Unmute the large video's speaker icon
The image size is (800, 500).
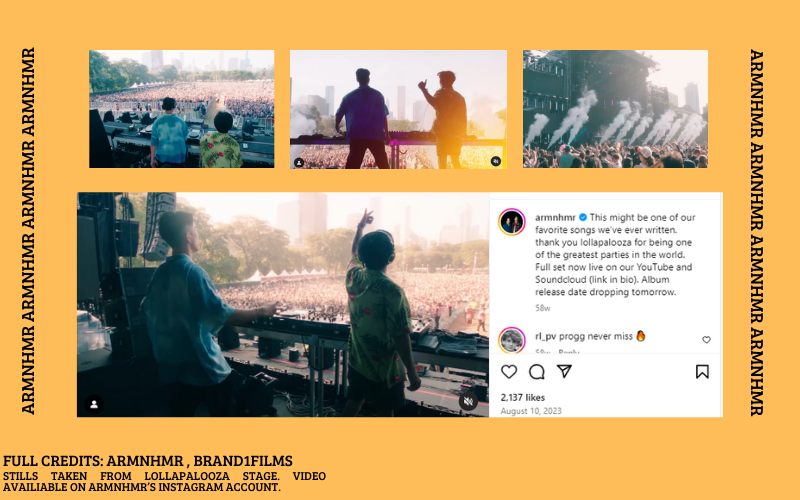point(468,402)
